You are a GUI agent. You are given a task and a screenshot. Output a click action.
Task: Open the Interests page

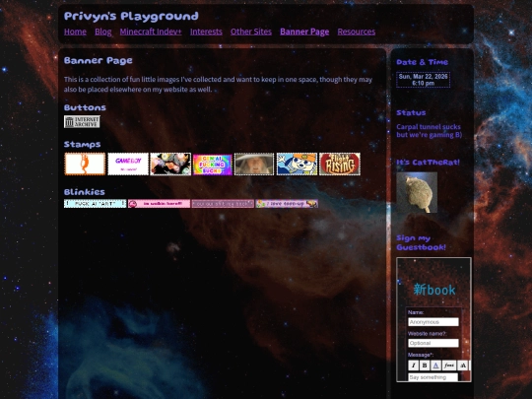(206, 32)
